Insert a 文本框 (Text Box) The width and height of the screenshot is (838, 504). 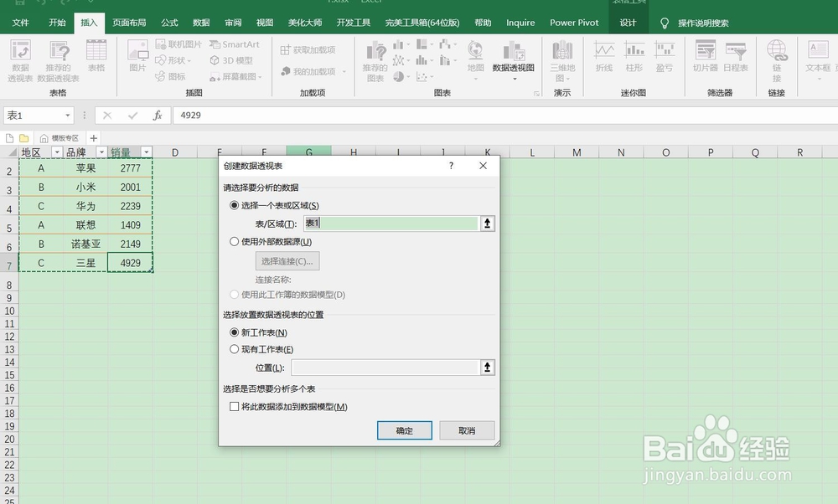pos(819,59)
